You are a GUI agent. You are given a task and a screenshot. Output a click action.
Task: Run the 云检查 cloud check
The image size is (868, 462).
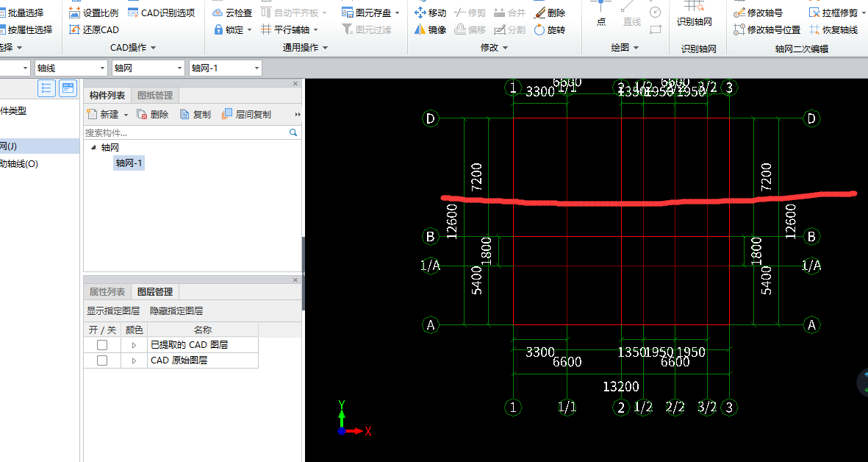pyautogui.click(x=232, y=13)
